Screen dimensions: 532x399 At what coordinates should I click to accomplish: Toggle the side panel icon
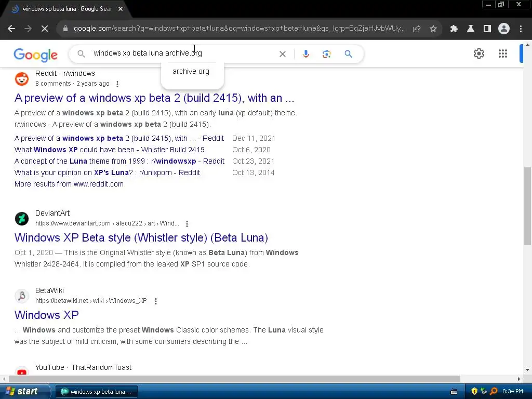487,29
